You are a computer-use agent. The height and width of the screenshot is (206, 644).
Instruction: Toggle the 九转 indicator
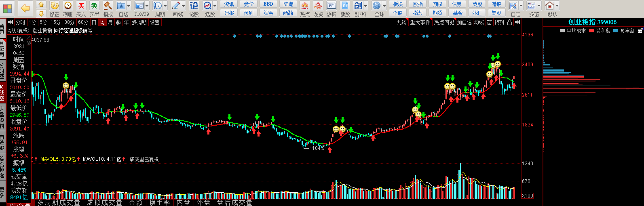click(x=401, y=22)
